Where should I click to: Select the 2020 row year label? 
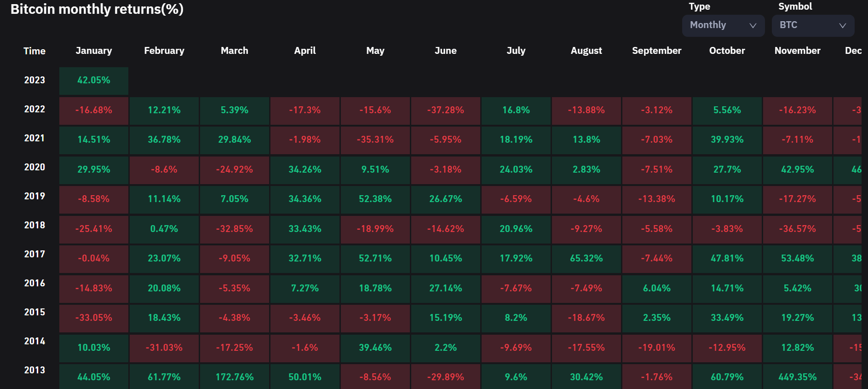point(34,167)
